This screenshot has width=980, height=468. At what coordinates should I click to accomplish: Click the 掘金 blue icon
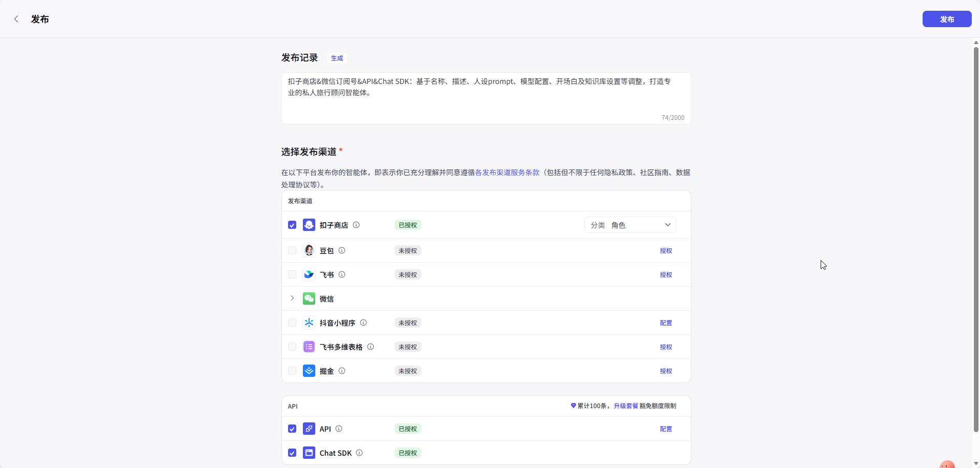[309, 371]
